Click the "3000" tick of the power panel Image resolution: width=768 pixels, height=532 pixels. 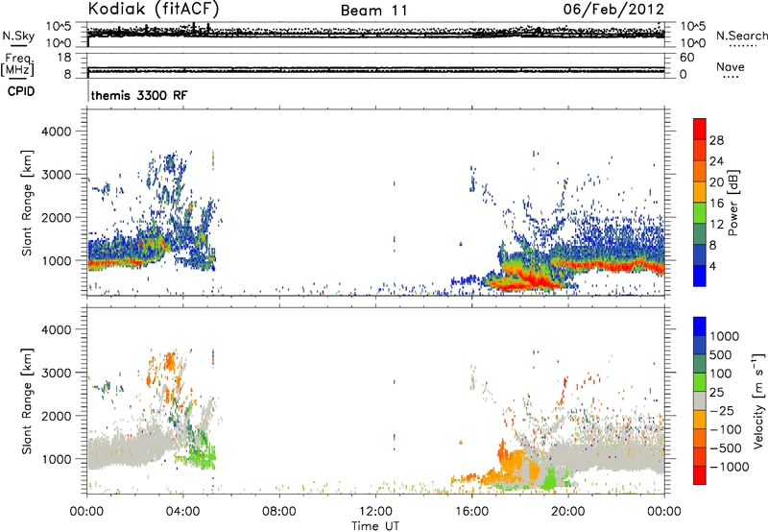click(x=56, y=175)
